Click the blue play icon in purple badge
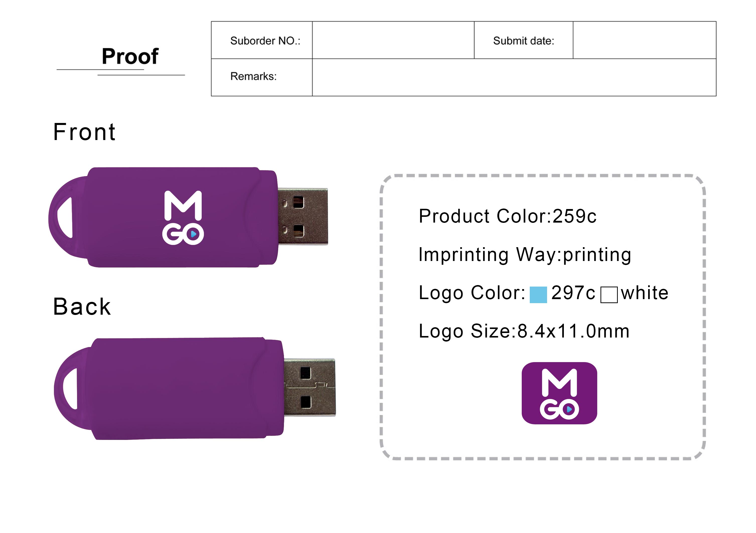Viewport: 756px width, 533px height. pyautogui.click(x=569, y=410)
